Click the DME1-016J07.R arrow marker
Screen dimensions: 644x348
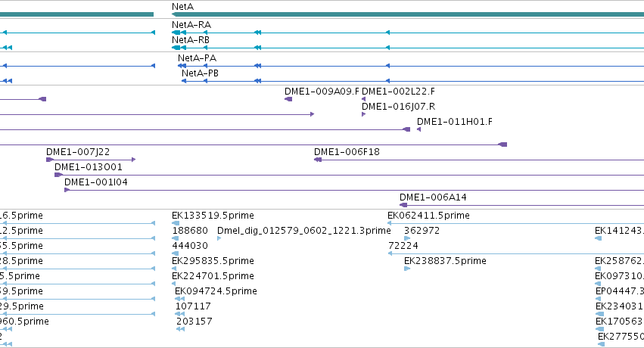pyautogui.click(x=363, y=114)
